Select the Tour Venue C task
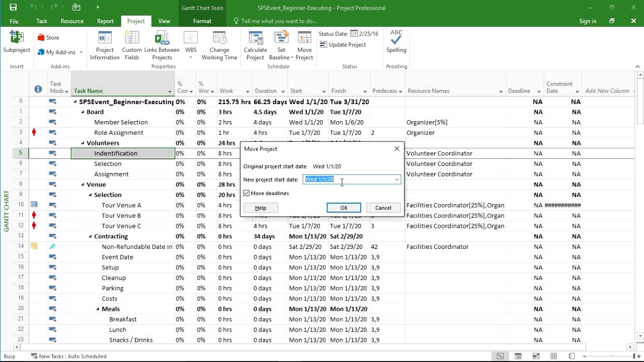 pyautogui.click(x=121, y=226)
